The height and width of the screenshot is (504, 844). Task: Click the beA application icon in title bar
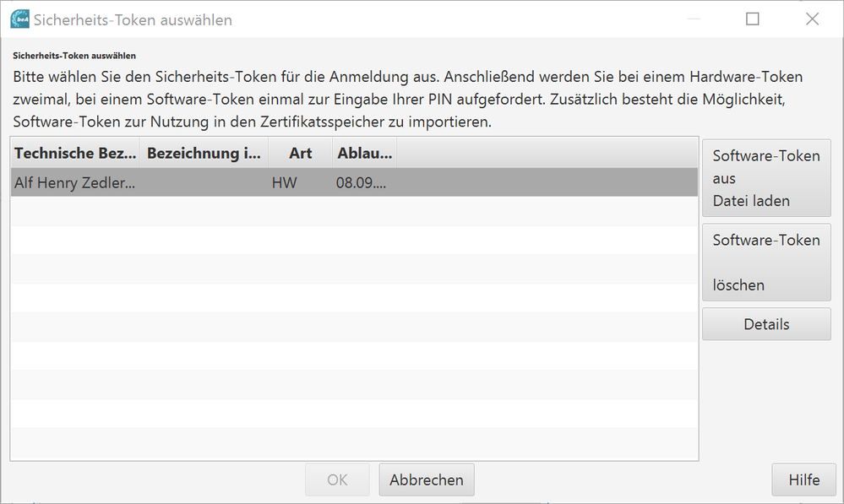[x=20, y=19]
